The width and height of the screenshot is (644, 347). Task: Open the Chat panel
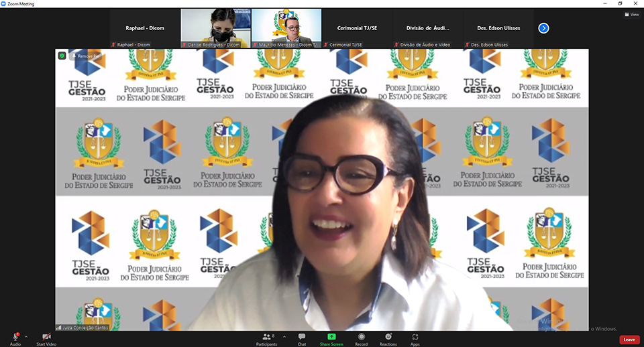coord(302,336)
